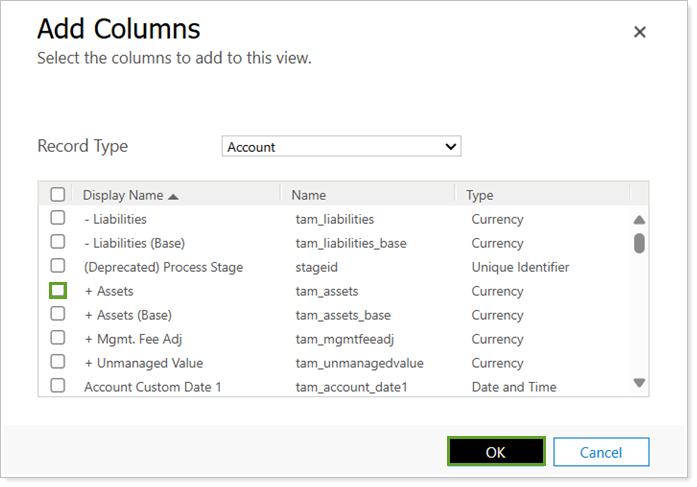Enable the '+ Assets (Base)' checkbox

click(58, 314)
